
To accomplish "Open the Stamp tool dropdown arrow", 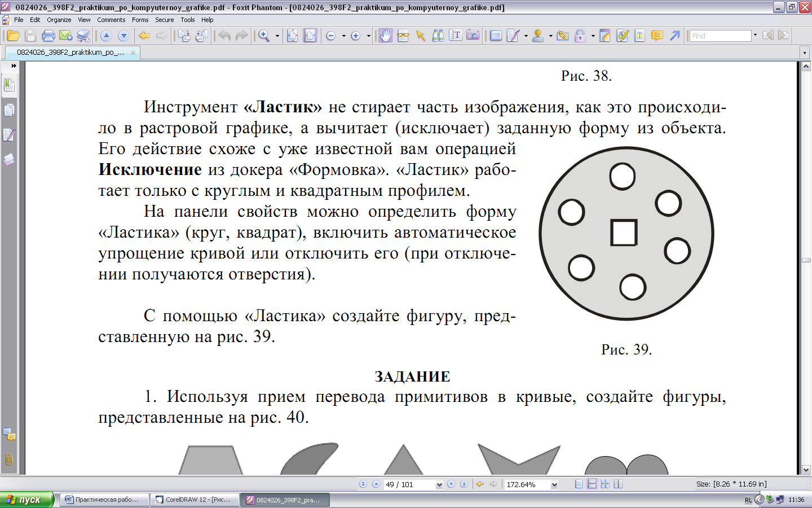I will (550, 36).
